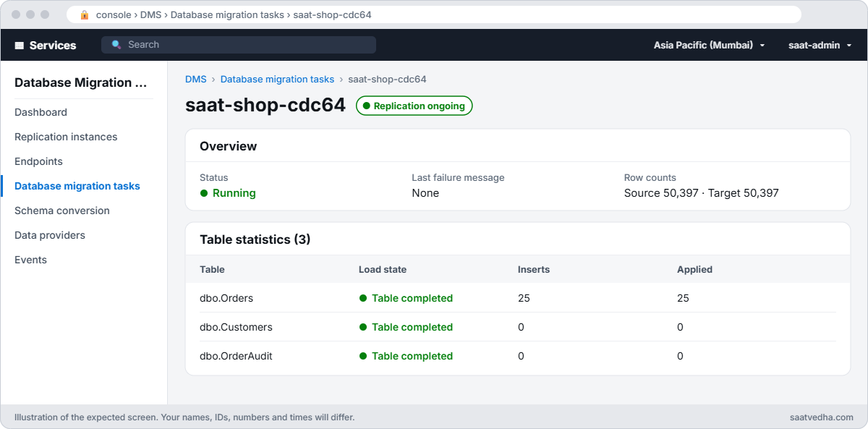Click the saatvedha.com footer text
Image resolution: width=868 pixels, height=429 pixels.
[822, 417]
